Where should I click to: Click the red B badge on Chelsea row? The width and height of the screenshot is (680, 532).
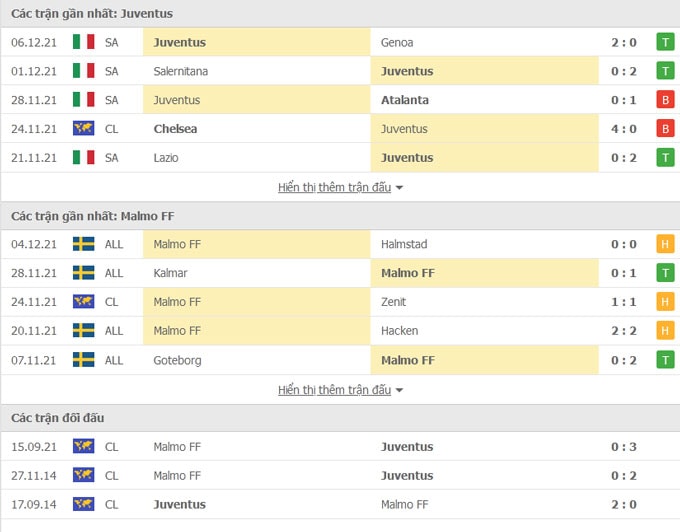665,129
